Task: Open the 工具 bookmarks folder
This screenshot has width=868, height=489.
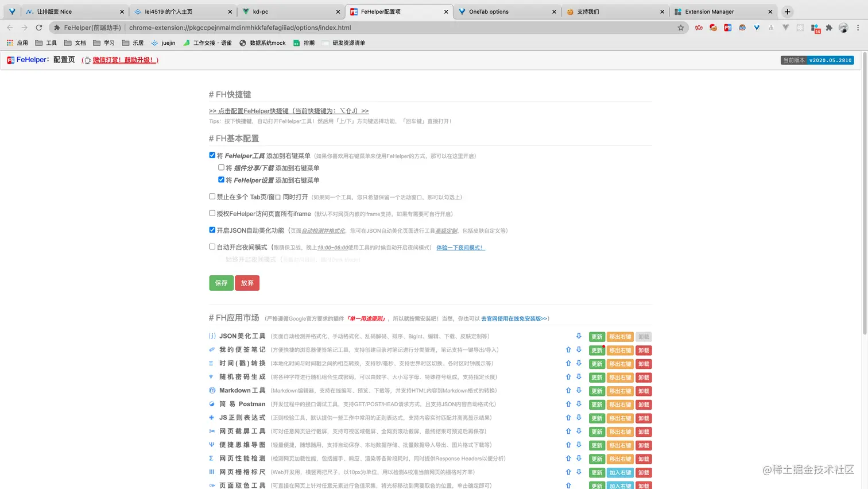Action: [46, 43]
